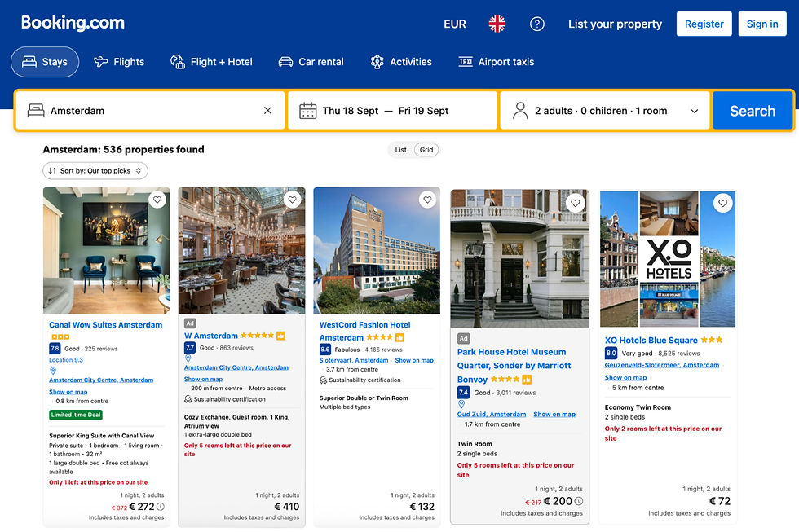Select the Flight + Hotel tab
Image resolution: width=799 pixels, height=532 pixels.
coord(211,62)
